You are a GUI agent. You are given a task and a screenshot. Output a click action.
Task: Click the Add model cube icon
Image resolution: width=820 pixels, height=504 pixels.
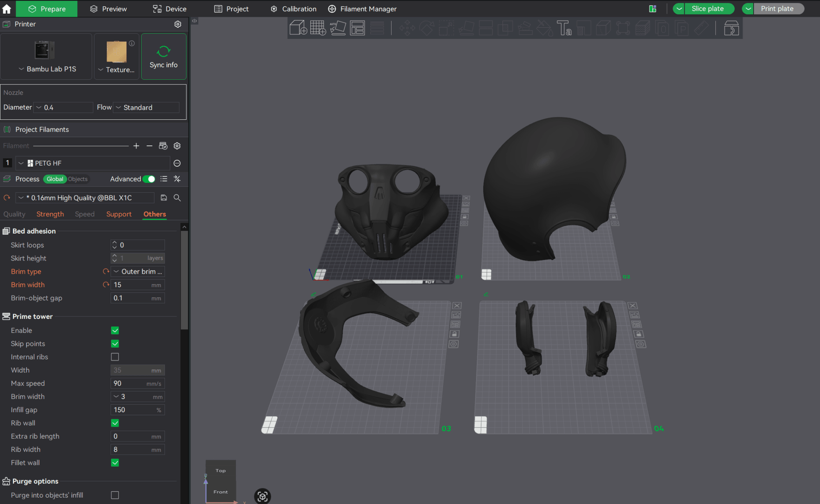click(298, 28)
